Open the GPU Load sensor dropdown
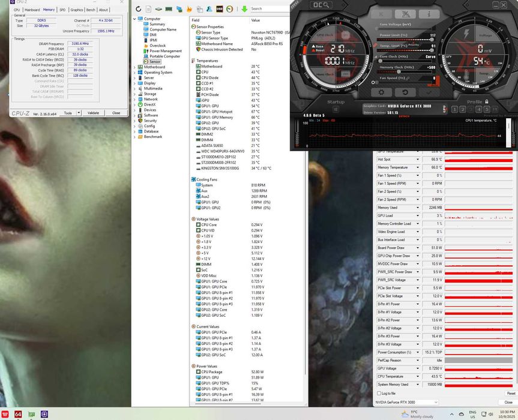Image resolution: width=518 pixels, height=420 pixels. (418, 215)
